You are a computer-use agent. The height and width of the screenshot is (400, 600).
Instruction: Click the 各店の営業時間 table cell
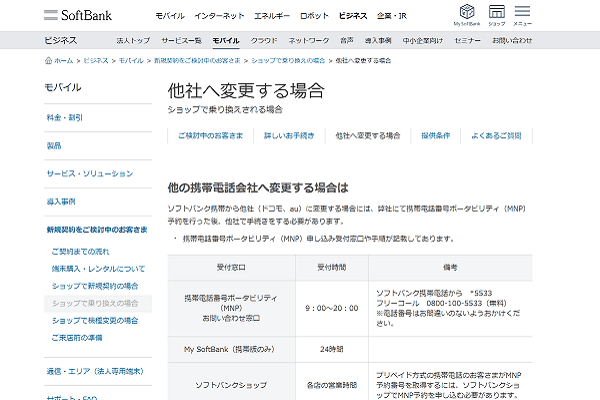(x=332, y=385)
